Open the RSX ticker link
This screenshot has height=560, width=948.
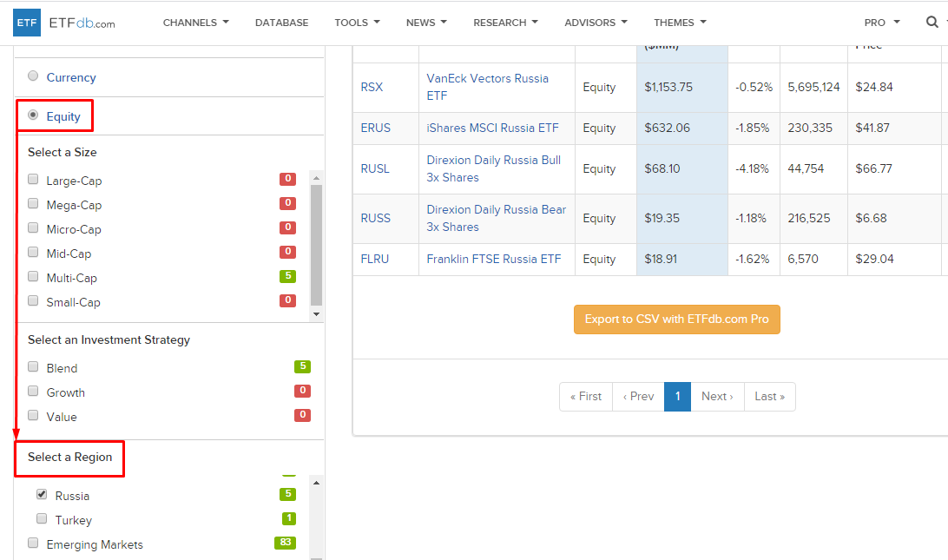(x=372, y=87)
